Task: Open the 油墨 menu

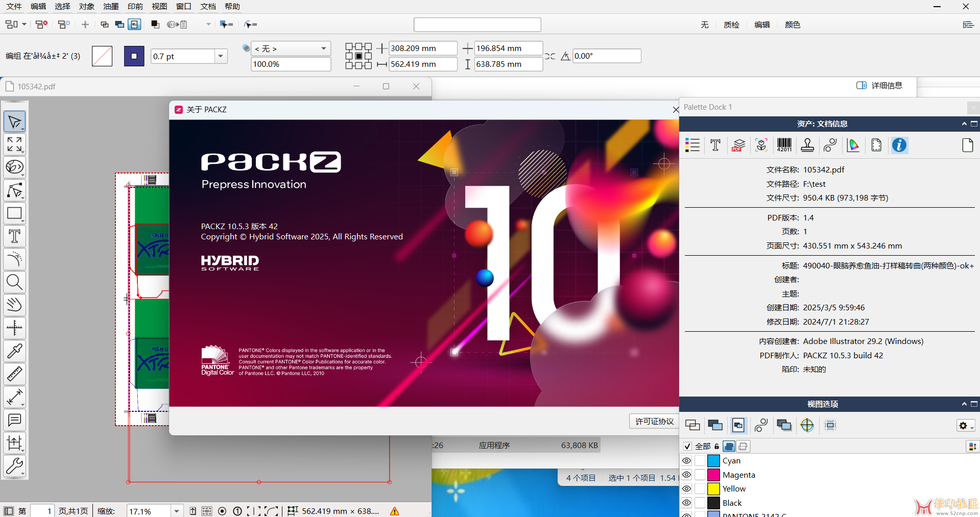Action: [111, 6]
